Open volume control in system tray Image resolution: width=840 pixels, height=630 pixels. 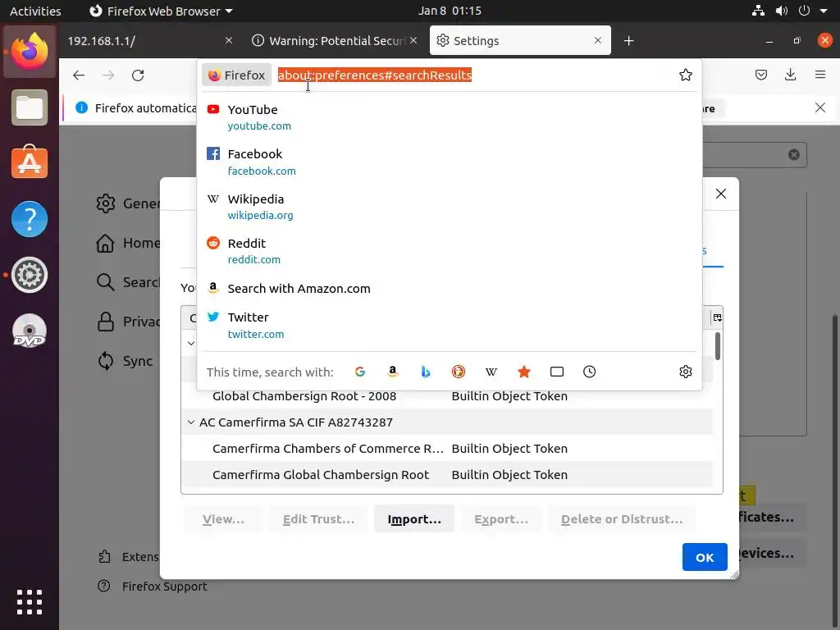(782, 11)
